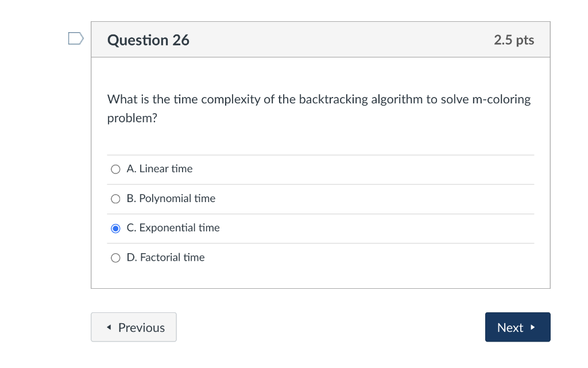This screenshot has height=368, width=588.
Task: Click the divider row above answer choices
Action: click(x=320, y=154)
